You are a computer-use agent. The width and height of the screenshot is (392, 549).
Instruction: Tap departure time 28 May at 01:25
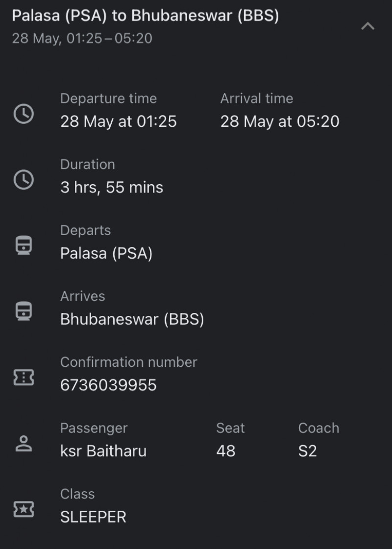point(118,121)
